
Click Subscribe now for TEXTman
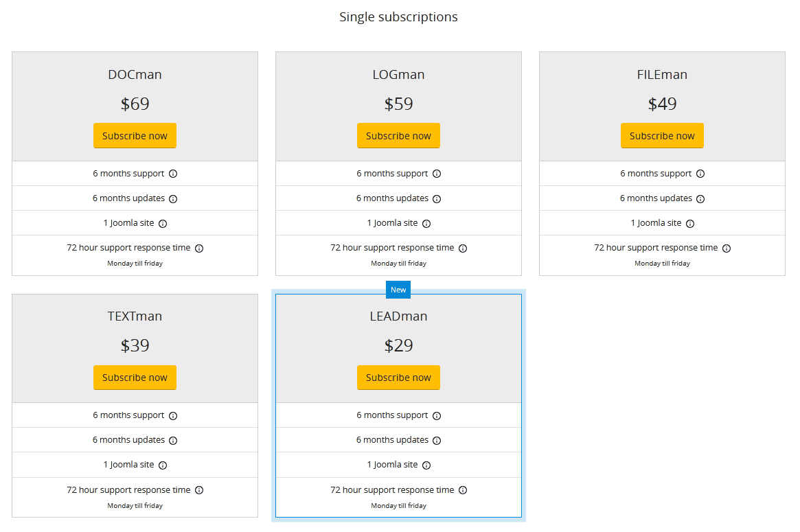(x=135, y=377)
